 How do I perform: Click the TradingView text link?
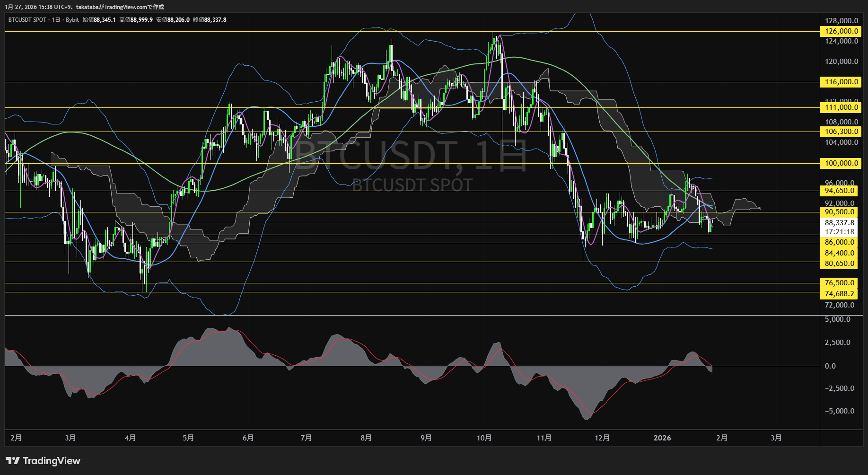[52, 460]
